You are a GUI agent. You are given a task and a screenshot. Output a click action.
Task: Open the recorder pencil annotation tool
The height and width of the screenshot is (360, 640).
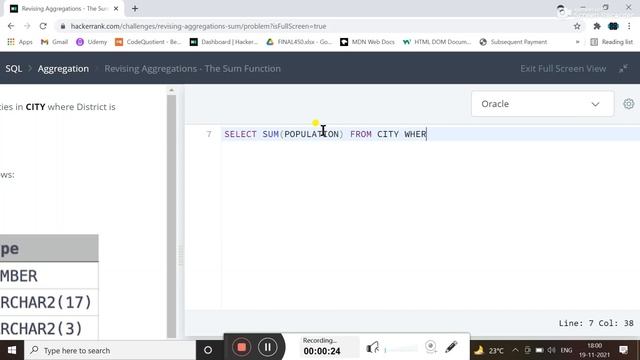(x=451, y=347)
